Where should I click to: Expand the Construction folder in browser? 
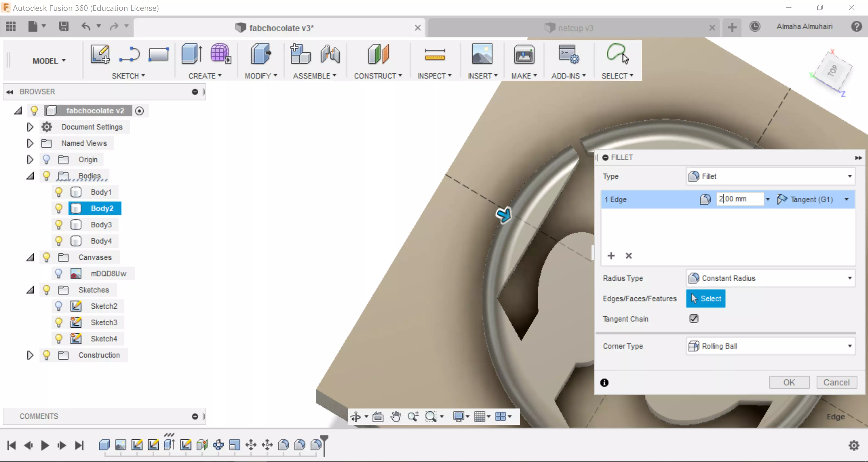pyautogui.click(x=30, y=355)
